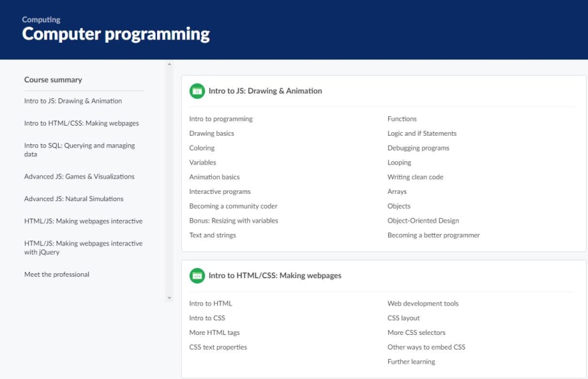Open More CSS selectors lesson

point(416,332)
